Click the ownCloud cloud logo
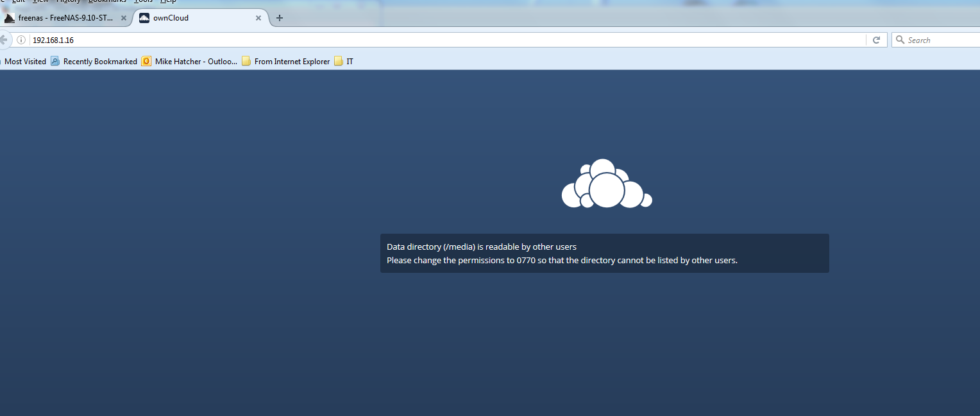This screenshot has height=416, width=980. [x=607, y=184]
